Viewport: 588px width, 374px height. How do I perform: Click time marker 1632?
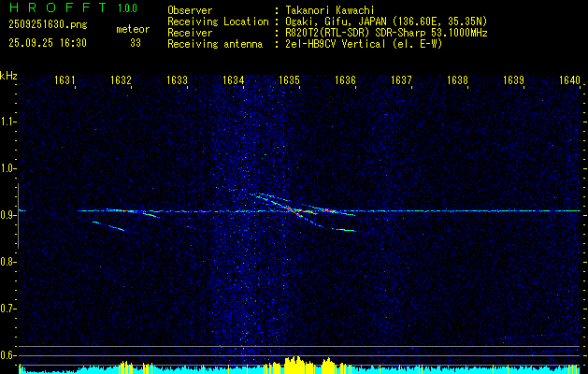click(x=122, y=79)
